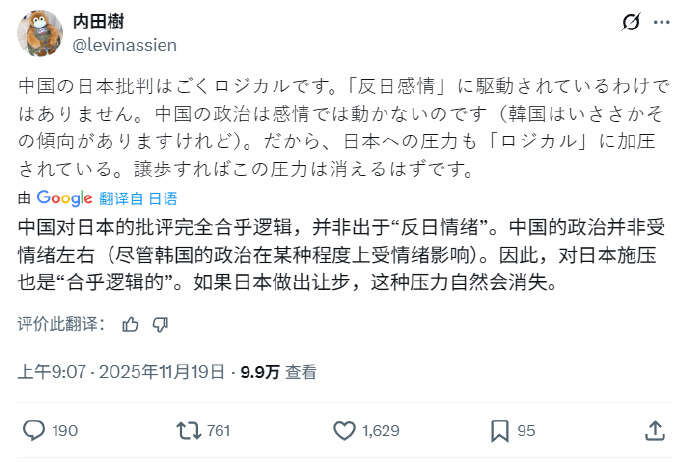The height and width of the screenshot is (476, 690).
Task: Click the Google logo in translation credit
Action: pyautogui.click(x=65, y=197)
